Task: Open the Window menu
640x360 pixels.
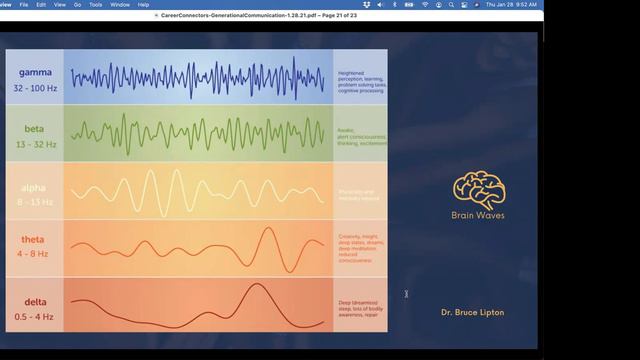Action: click(120, 5)
